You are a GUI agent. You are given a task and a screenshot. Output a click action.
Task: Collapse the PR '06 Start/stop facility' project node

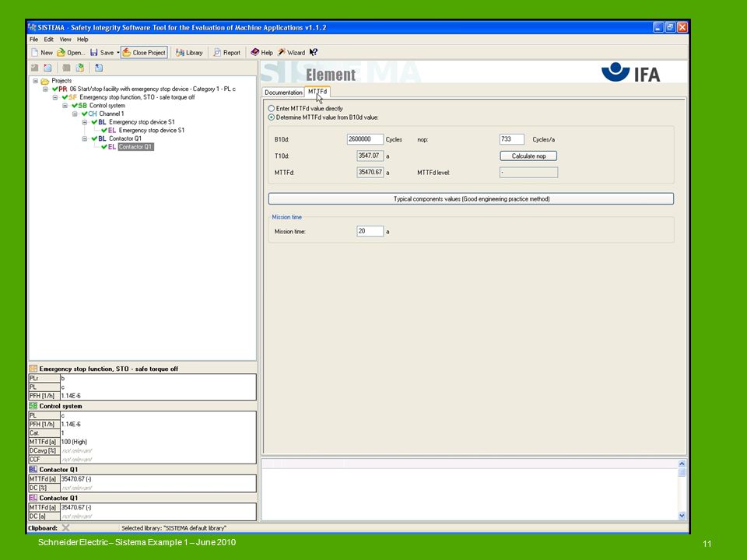tap(45, 89)
